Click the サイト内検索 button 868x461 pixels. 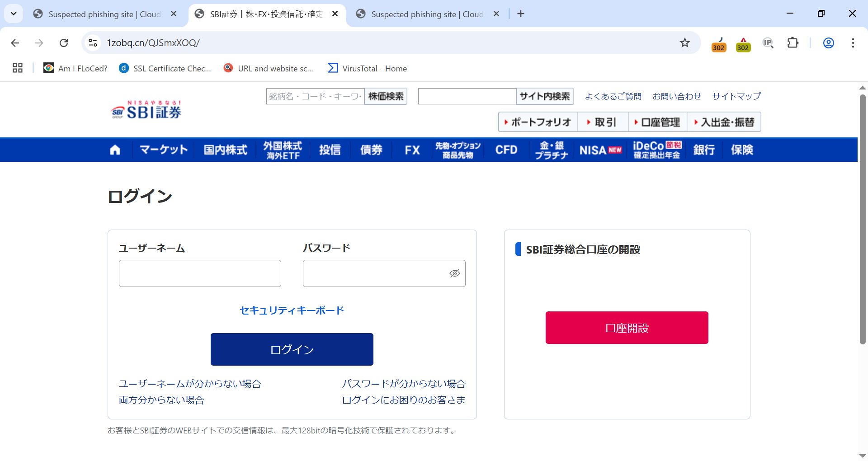tap(545, 96)
